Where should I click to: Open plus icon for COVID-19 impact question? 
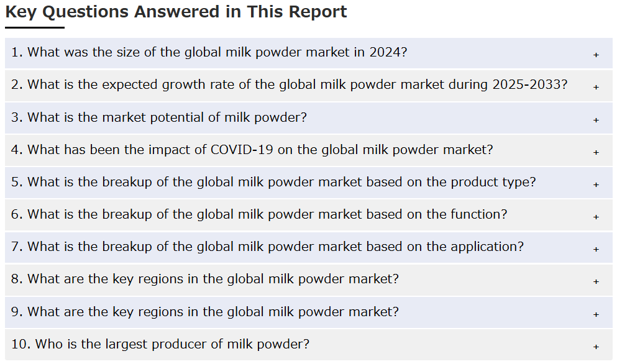(596, 152)
